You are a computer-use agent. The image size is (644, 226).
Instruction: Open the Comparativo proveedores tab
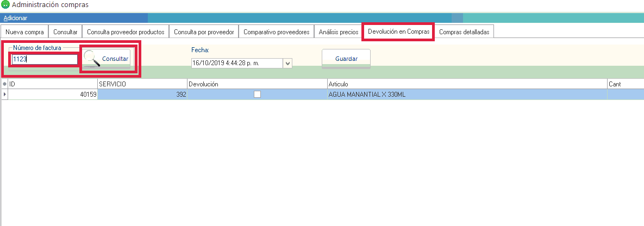(276, 32)
